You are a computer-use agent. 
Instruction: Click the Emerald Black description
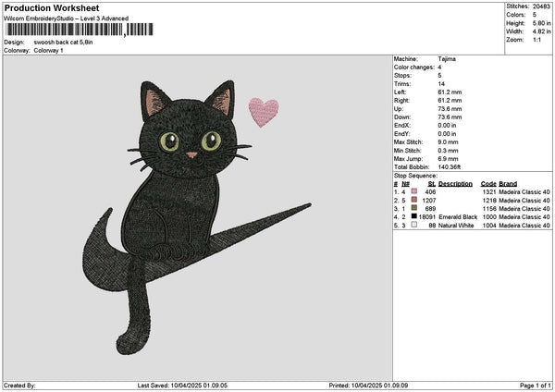458,217
